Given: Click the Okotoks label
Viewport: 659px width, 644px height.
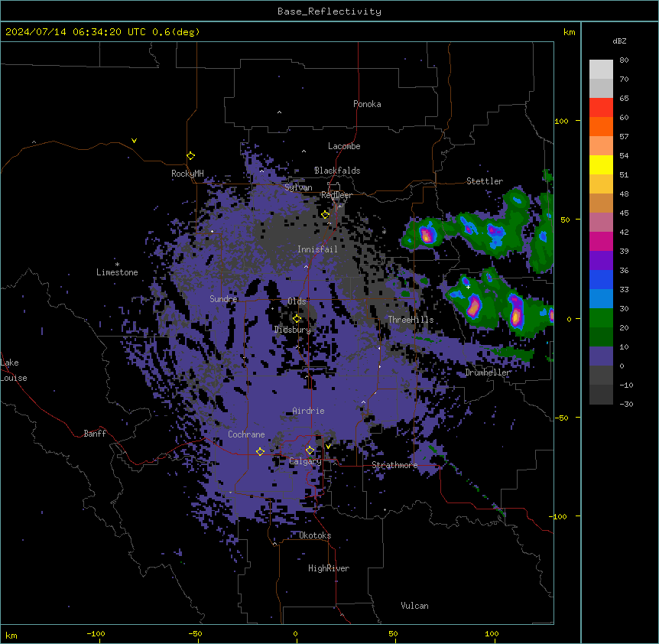Looking at the screenshot, I should tap(315, 535).
